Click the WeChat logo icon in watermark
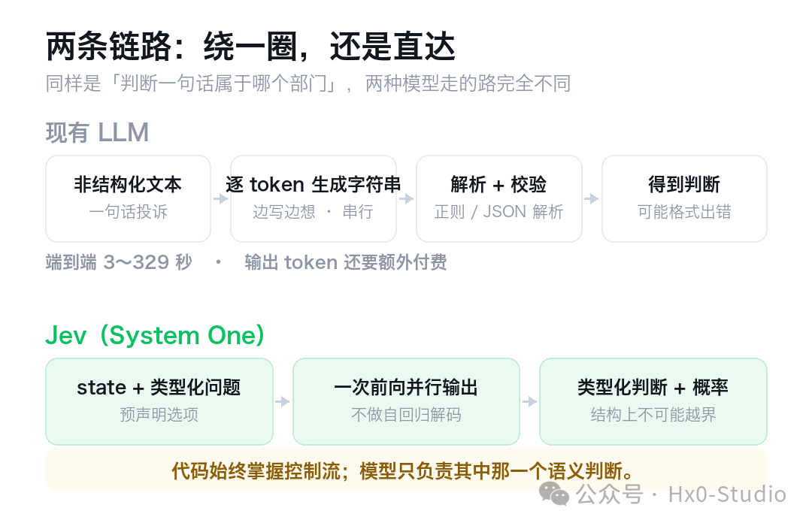This screenshot has height=526, width=812. [553, 494]
